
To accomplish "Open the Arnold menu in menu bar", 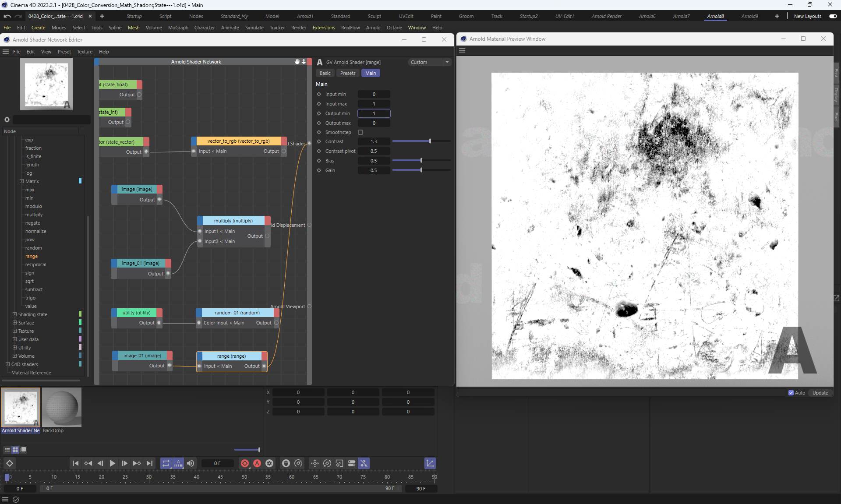I will [x=373, y=28].
